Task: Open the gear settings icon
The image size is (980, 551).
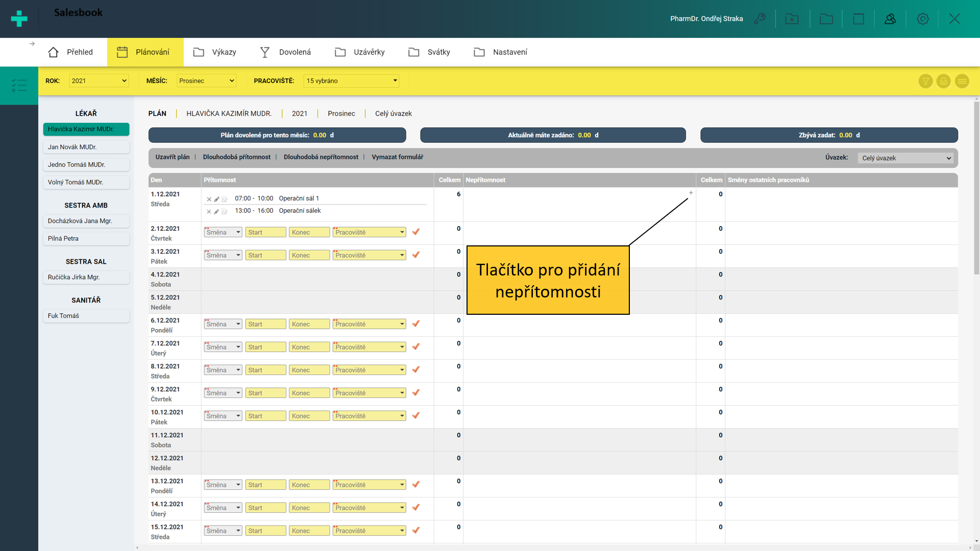Action: [922, 19]
